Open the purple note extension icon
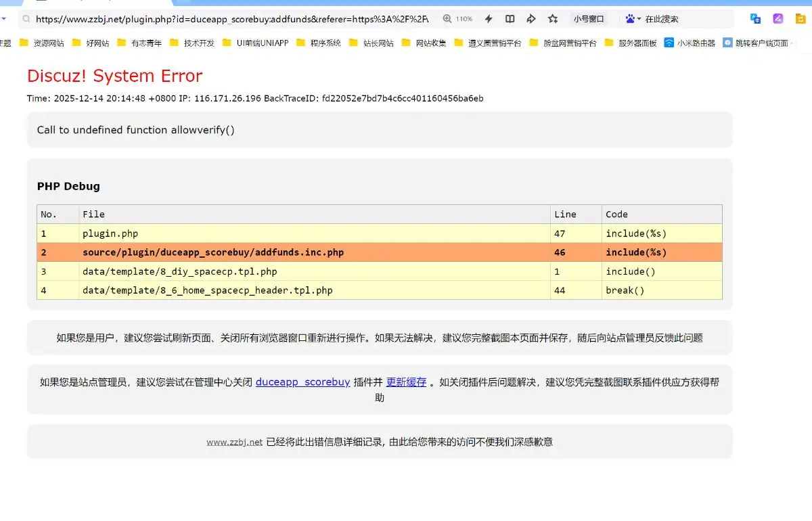812x521 pixels. (778, 19)
